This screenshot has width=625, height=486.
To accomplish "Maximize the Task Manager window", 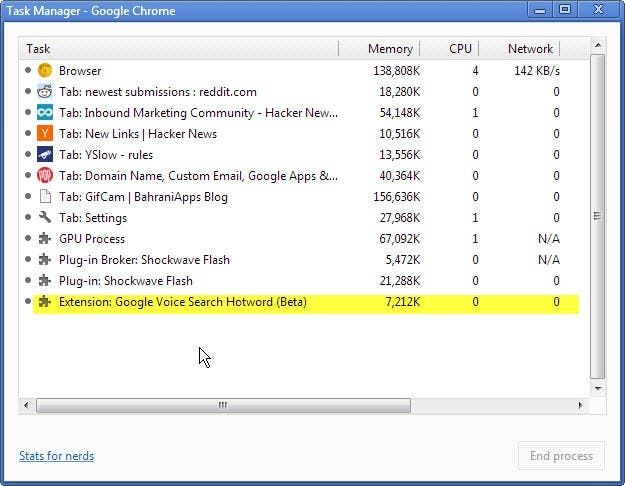I will [565, 10].
